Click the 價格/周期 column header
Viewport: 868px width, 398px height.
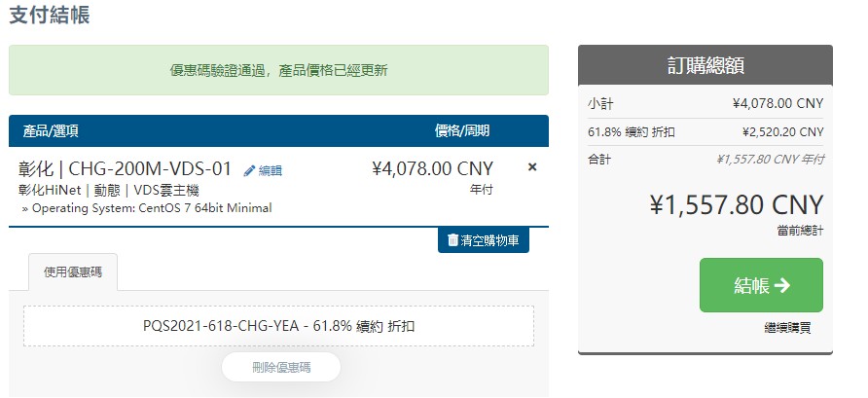461,130
